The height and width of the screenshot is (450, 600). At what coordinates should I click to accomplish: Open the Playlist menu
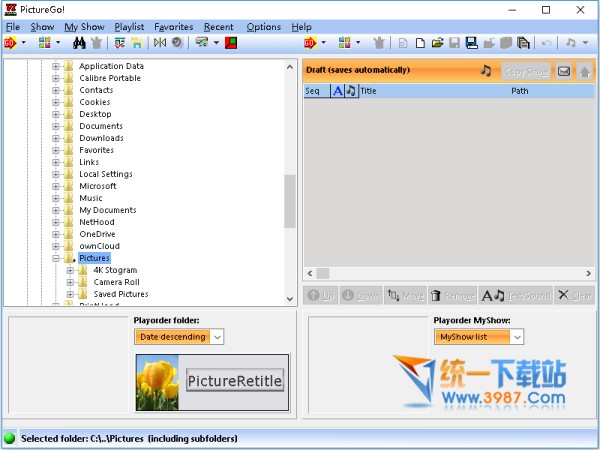[x=129, y=27]
